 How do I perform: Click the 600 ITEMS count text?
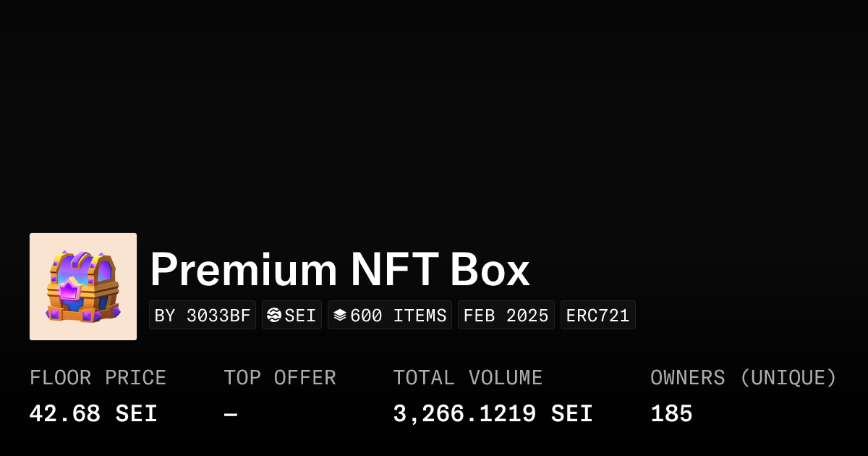398,316
